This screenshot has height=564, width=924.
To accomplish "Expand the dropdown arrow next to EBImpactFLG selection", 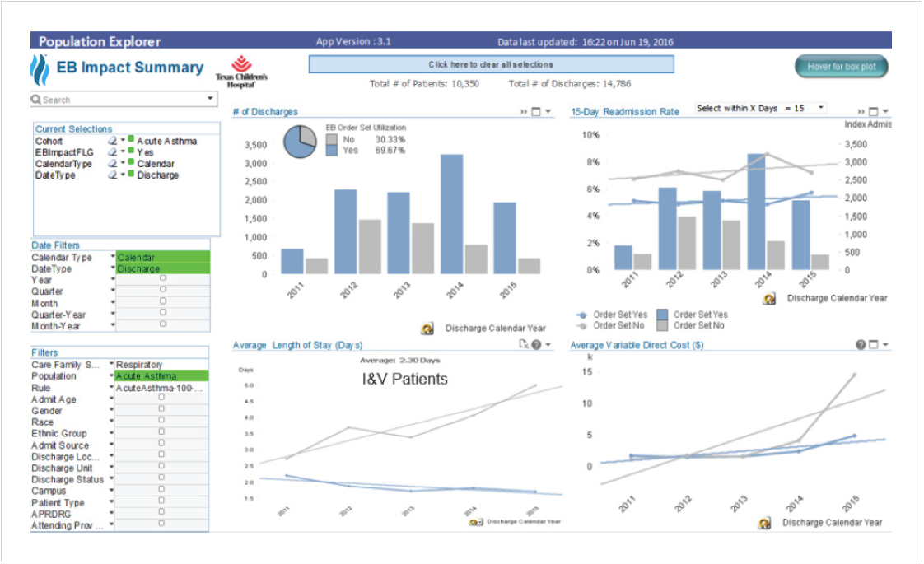I will pos(122,152).
